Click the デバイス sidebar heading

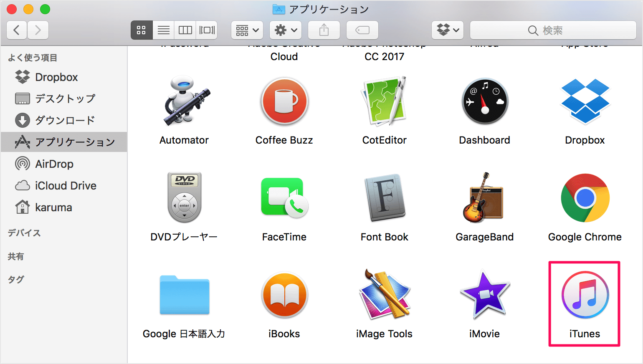24,233
